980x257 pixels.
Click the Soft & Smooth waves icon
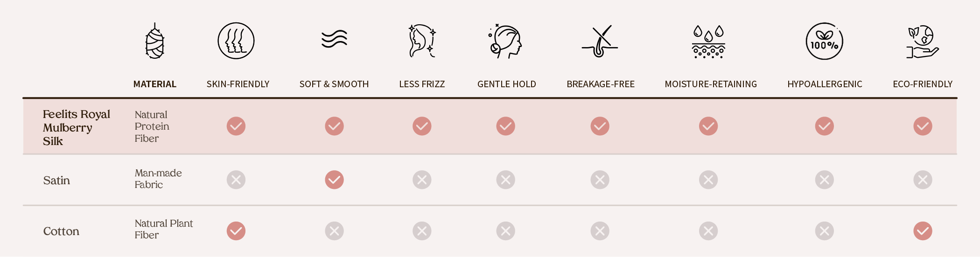[x=334, y=39]
